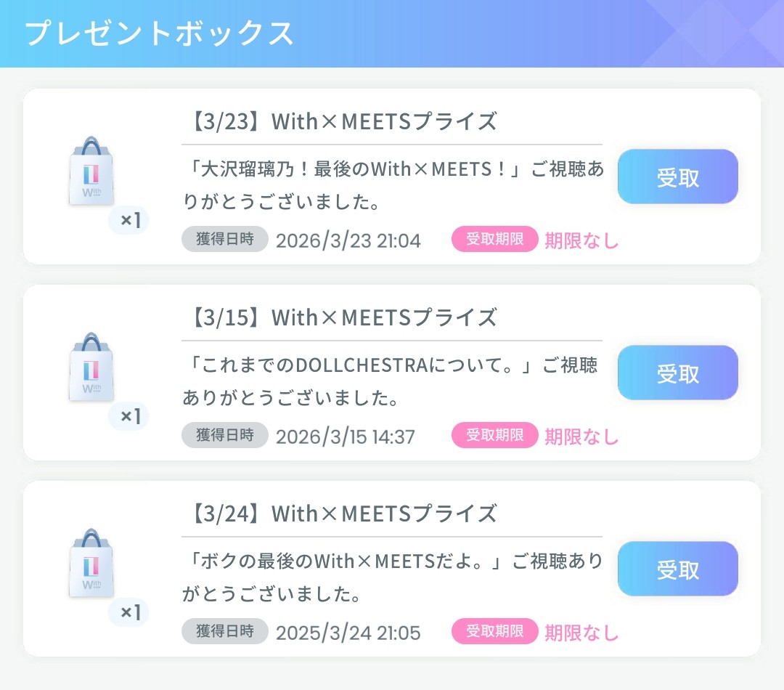The width and height of the screenshot is (784, 690).
Task: Click the 獲得日時 label on the 3/15 prize
Action: 225,436
